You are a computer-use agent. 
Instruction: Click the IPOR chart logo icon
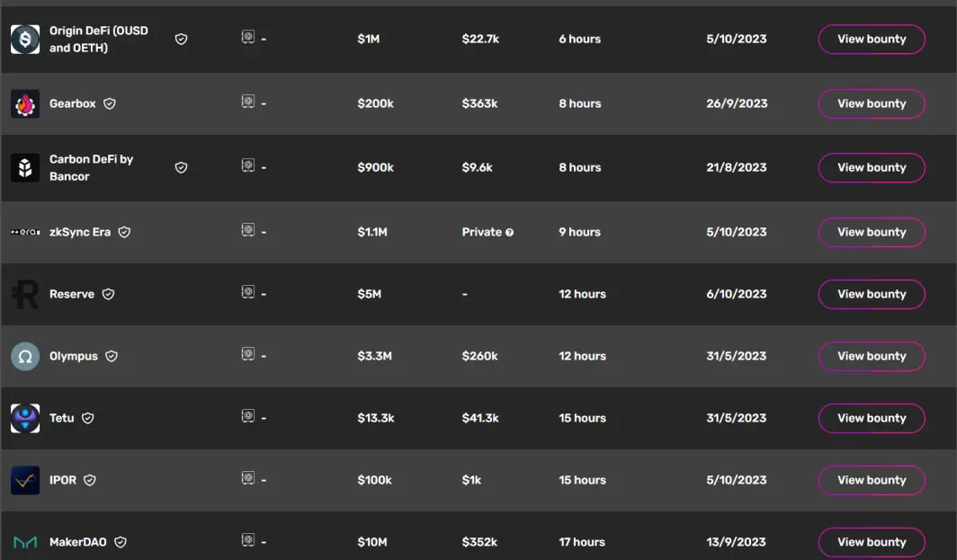(25, 480)
